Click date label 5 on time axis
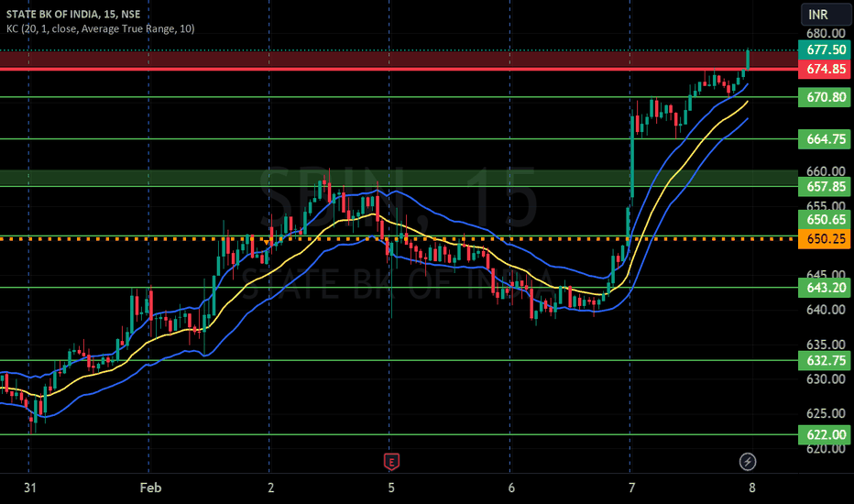 coord(391,488)
